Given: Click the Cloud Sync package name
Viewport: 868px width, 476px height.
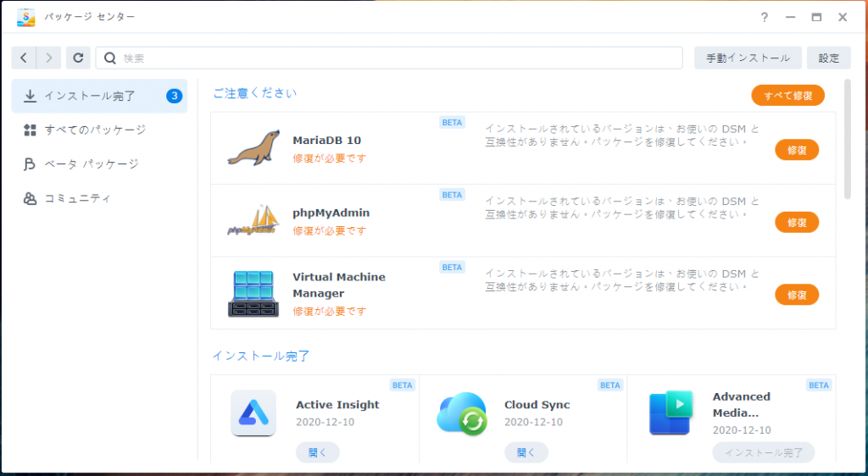Looking at the screenshot, I should pos(537,405).
